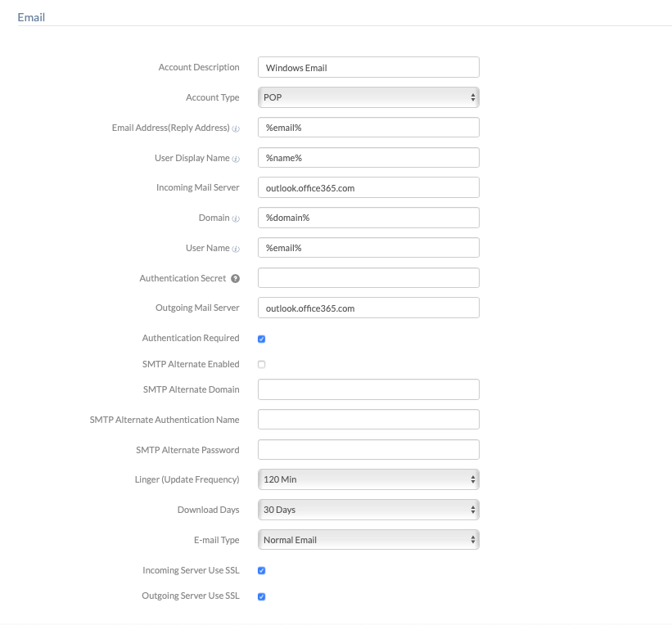
Task: Open Authentication Secret help question mark
Action: point(235,278)
